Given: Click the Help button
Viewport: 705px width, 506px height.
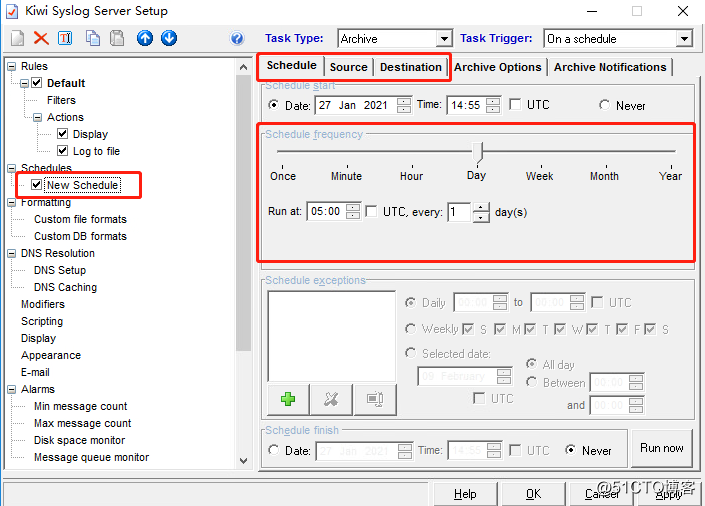Looking at the screenshot, I should coord(465,494).
